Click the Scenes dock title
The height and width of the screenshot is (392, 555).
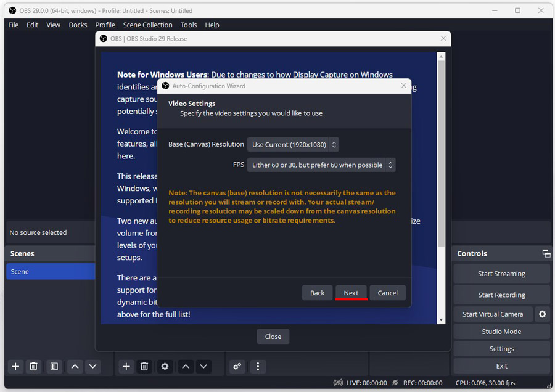coord(22,253)
